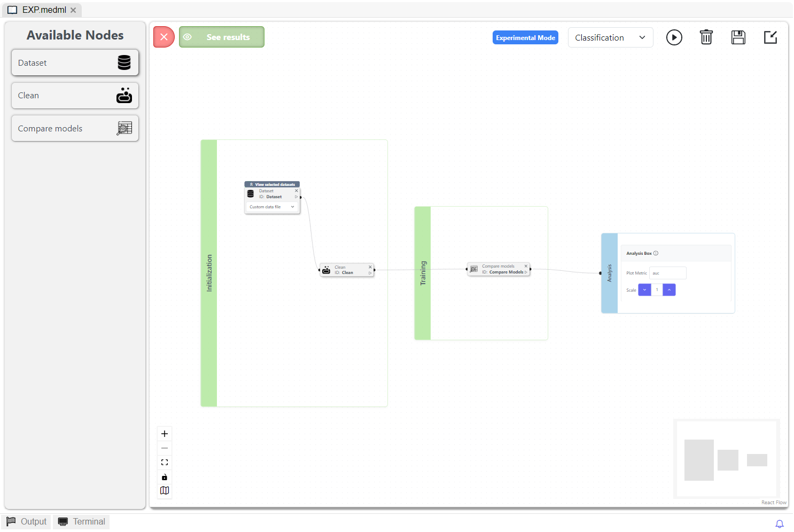Increase the Scale value with up arrow
This screenshot has height=532, width=794.
tap(669, 290)
